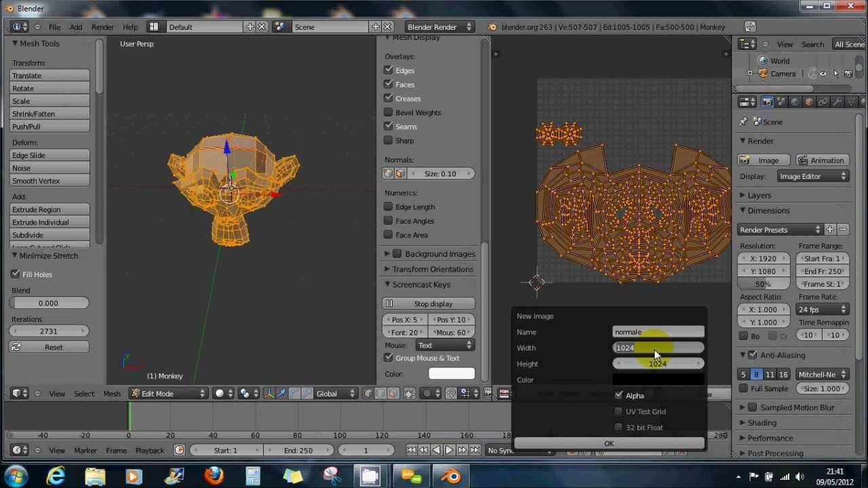Open the Render menu in info header
Screen dimensions: 868x488
coord(102,27)
